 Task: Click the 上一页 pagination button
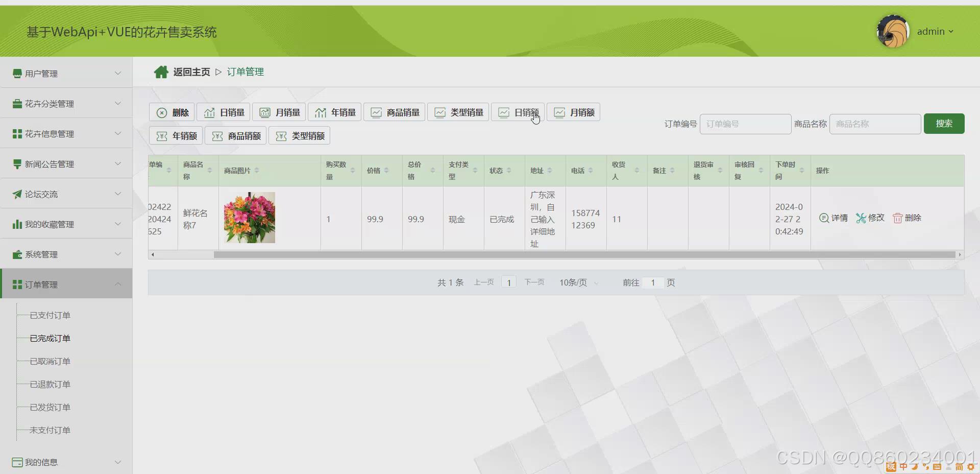coord(483,282)
